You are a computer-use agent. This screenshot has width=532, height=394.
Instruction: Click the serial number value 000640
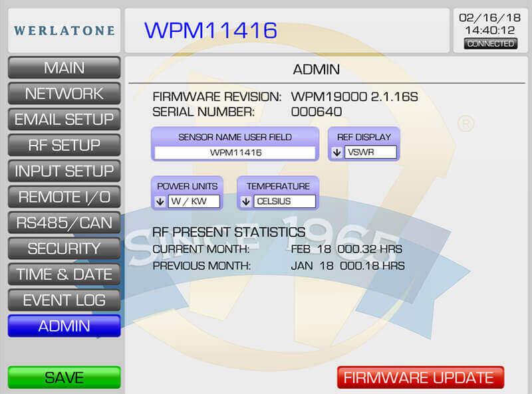click(x=317, y=112)
